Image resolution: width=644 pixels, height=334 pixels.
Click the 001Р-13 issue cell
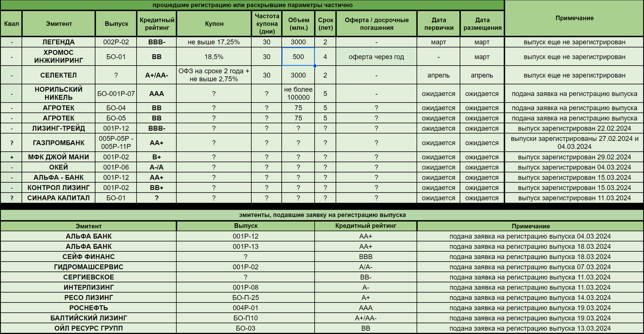click(x=246, y=247)
